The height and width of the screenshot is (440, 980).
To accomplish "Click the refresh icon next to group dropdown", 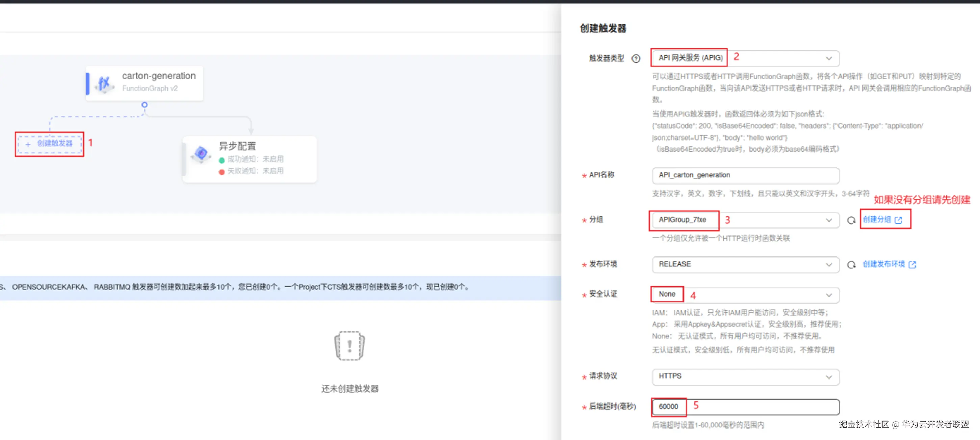I will click(x=851, y=220).
